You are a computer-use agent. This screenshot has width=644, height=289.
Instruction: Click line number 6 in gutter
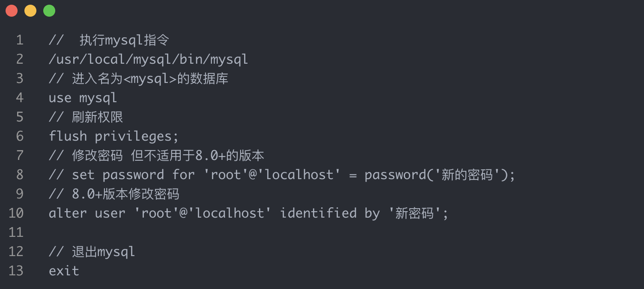coord(19,136)
